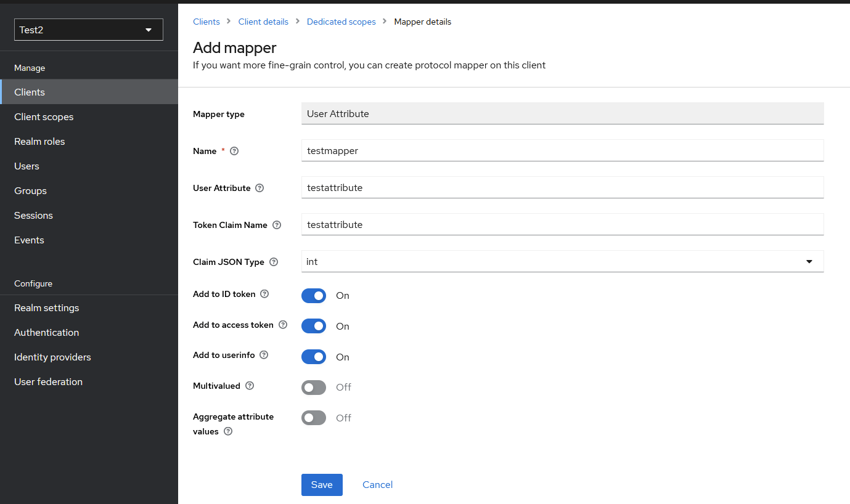Select Users from the Manage menu
Image resolution: width=850 pixels, height=504 pixels.
coord(27,166)
